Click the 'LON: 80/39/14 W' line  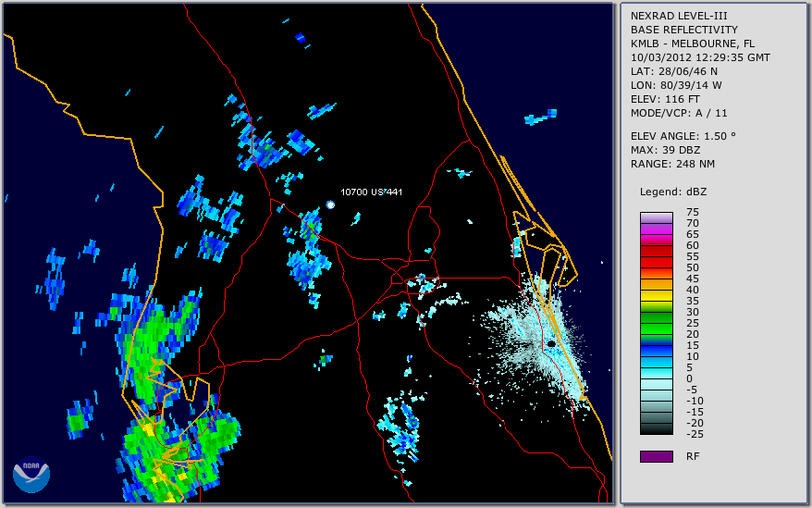(676, 85)
